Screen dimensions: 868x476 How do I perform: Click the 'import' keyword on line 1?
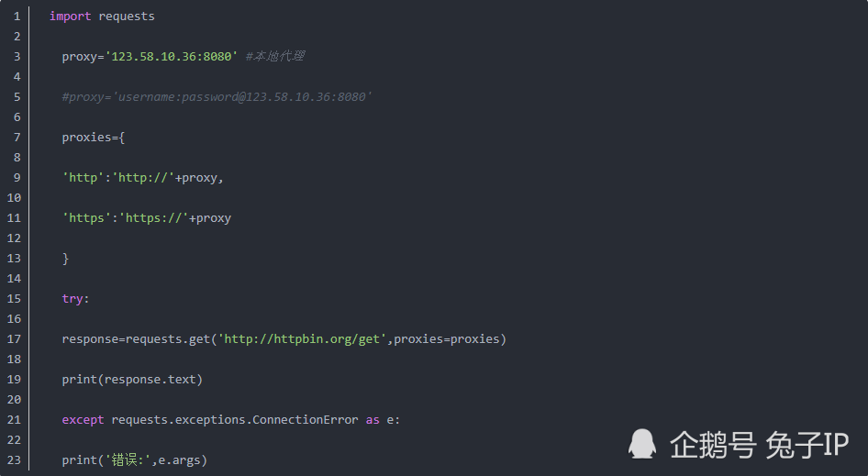coord(70,17)
